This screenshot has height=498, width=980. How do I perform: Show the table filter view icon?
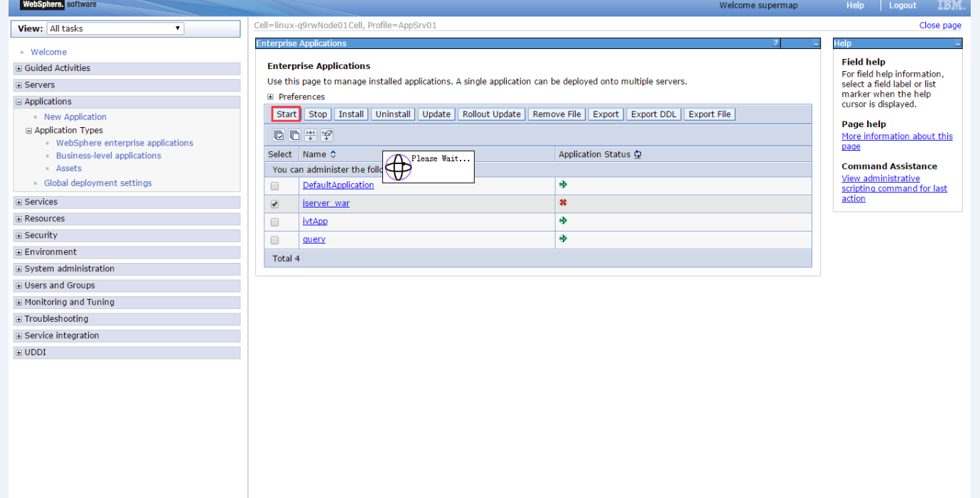[x=311, y=135]
